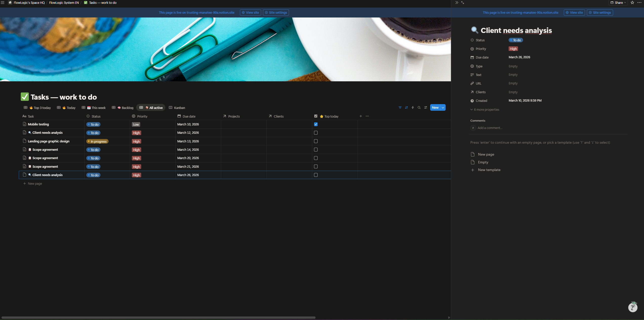Enable Top today for the March 14 Scope agreement

[316, 149]
